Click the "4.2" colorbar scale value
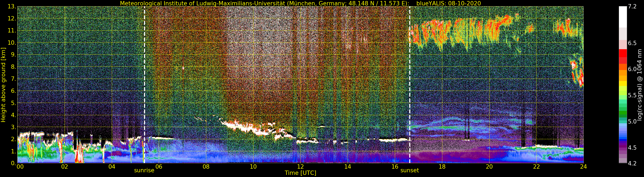644x177 pixels. pyautogui.click(x=632, y=163)
